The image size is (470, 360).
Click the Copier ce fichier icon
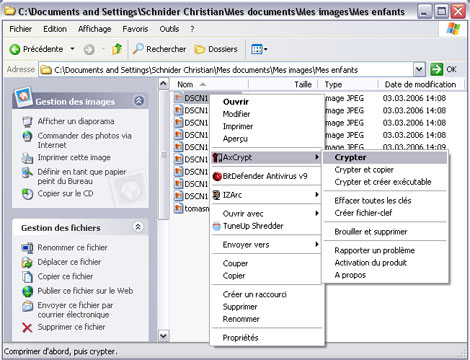(x=27, y=277)
